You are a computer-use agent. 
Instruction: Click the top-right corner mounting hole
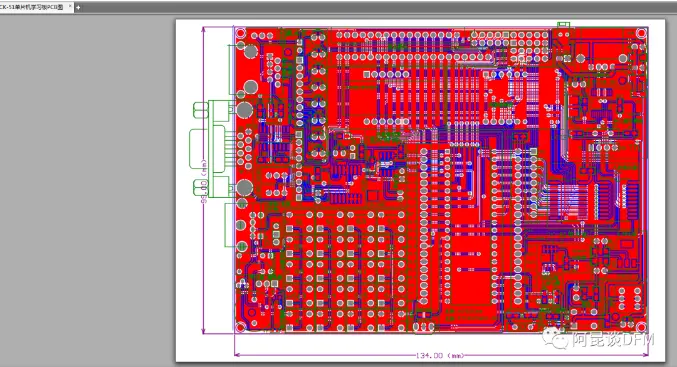coord(641,33)
